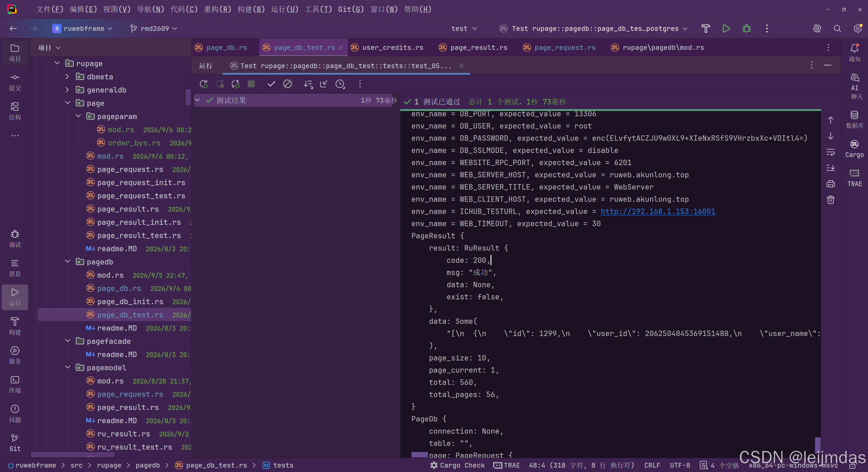Clear the console output with trash icon

(x=831, y=200)
